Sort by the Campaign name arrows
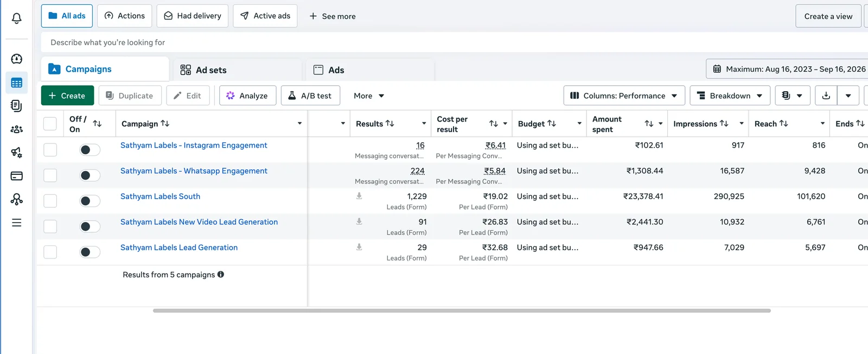 click(x=165, y=124)
